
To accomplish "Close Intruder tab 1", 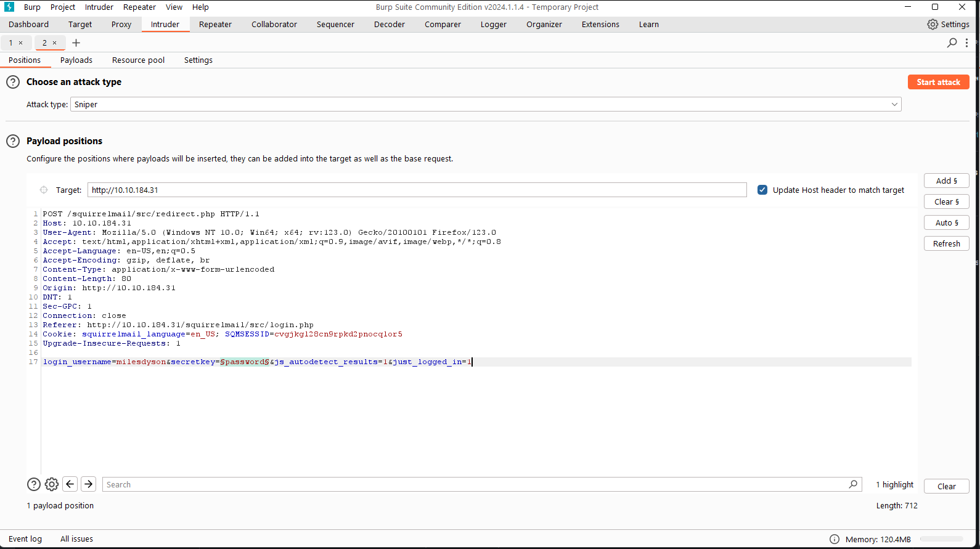I will pyautogui.click(x=20, y=43).
